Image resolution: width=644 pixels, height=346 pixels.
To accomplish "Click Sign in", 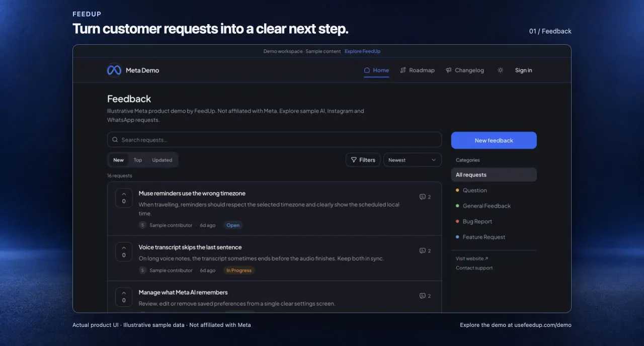I will (523, 70).
